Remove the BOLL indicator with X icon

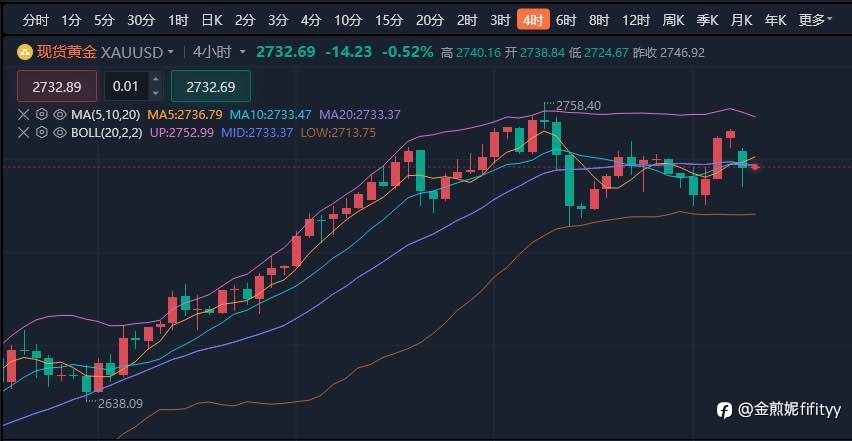tap(23, 133)
